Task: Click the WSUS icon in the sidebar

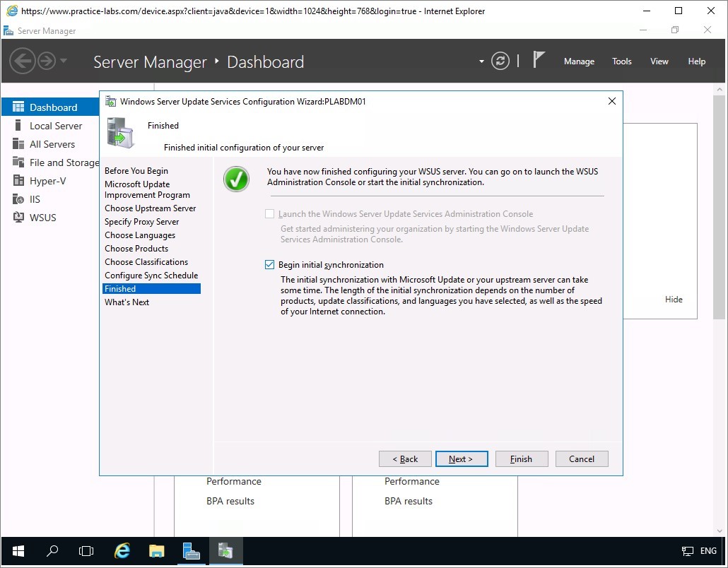Action: click(x=18, y=218)
